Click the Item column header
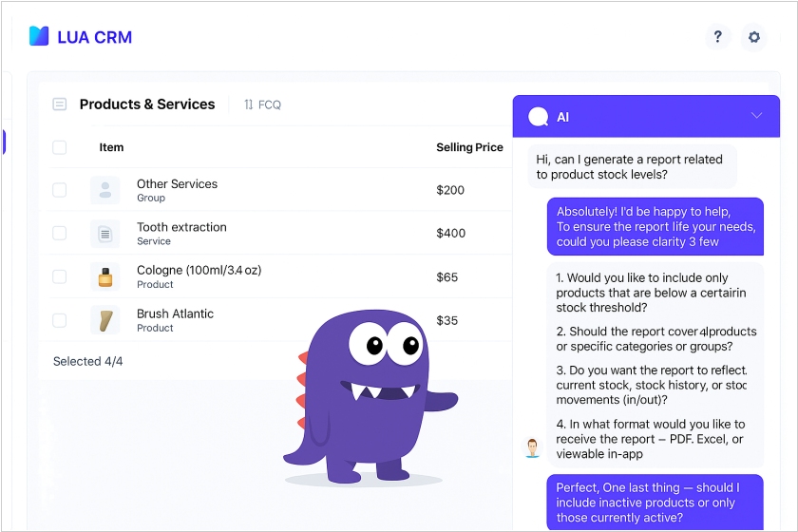 tap(111, 147)
